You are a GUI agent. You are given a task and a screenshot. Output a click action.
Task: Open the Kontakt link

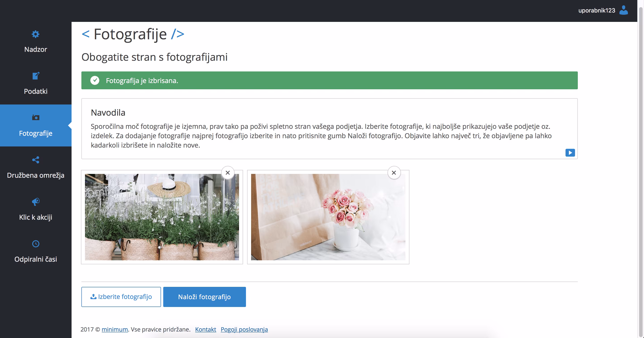[205, 329]
